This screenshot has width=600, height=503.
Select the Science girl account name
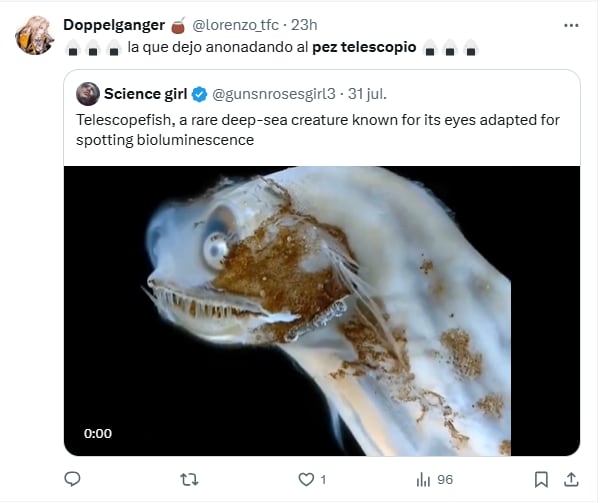click(x=145, y=94)
